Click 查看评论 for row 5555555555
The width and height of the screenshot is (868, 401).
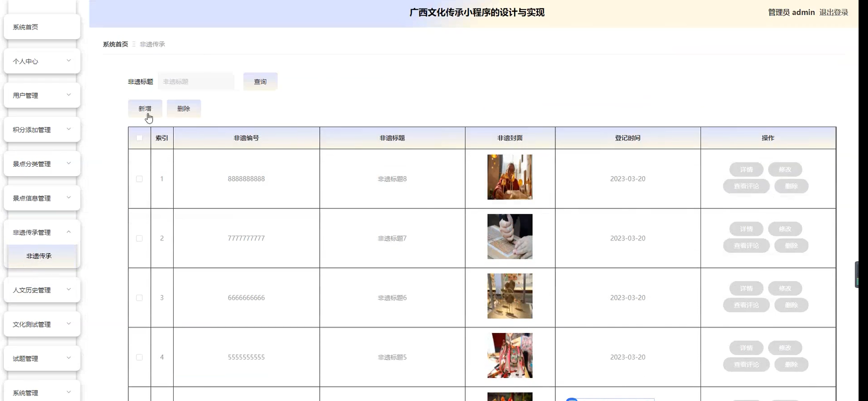746,365
